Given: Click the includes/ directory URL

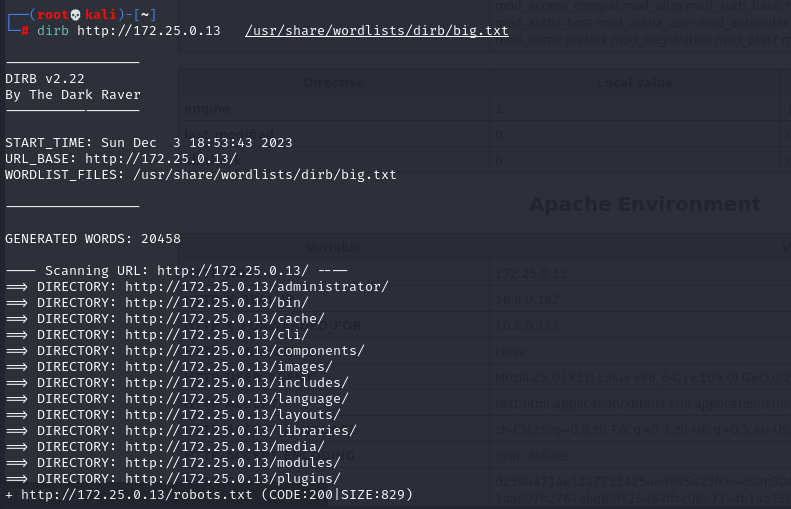Looking at the screenshot, I should click(237, 383).
